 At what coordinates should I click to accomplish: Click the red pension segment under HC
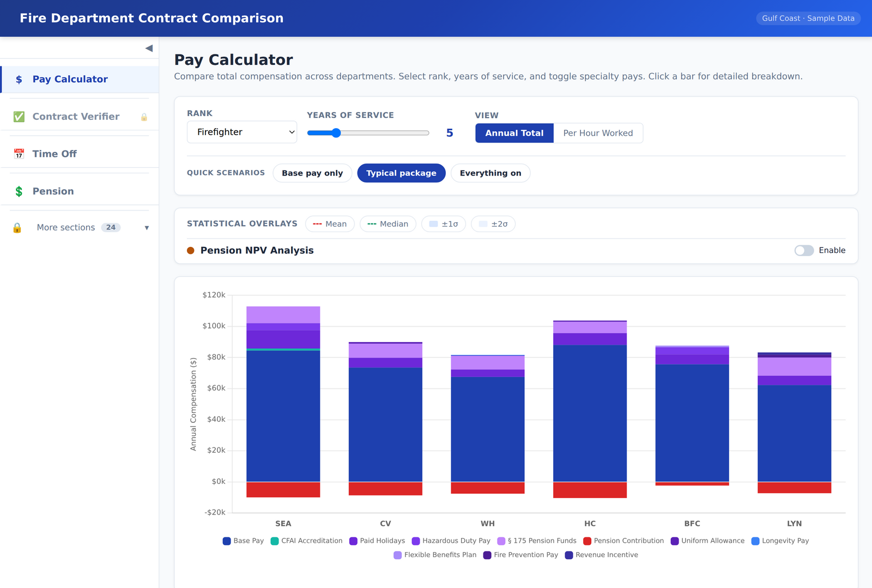pos(590,490)
